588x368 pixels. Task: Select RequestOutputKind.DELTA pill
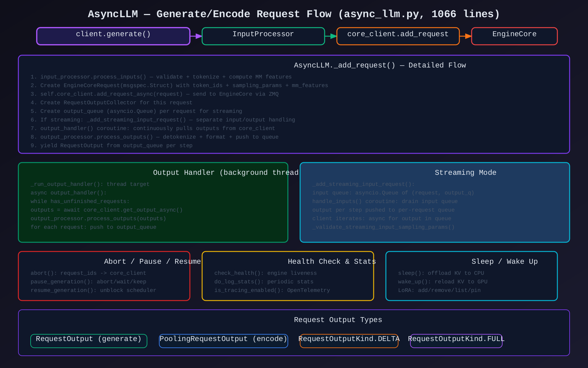point(349,341)
